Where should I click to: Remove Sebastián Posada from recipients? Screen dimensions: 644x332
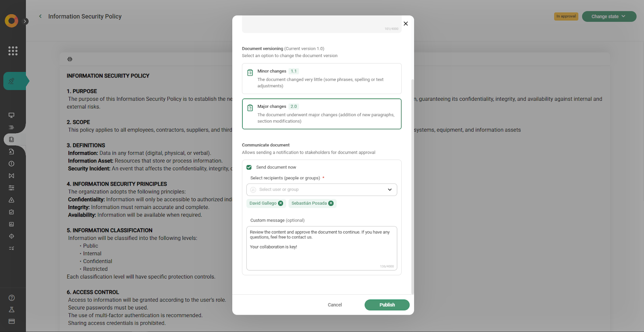pos(331,203)
